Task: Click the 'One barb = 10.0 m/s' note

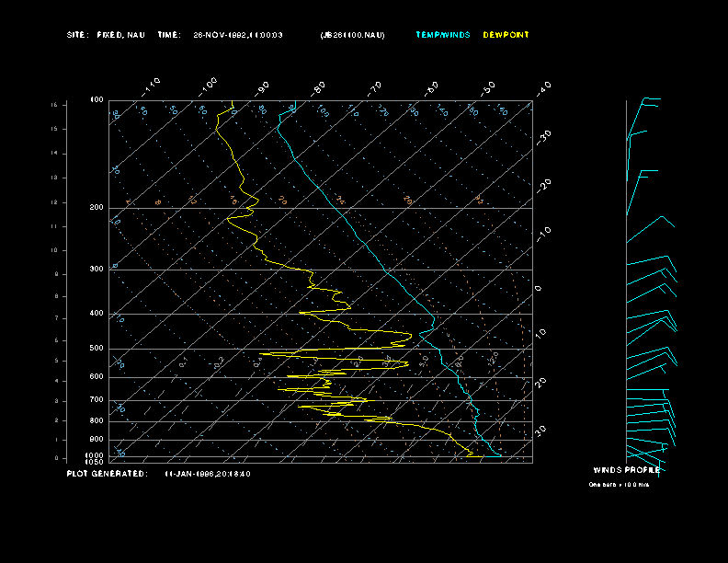Action: [x=619, y=485]
